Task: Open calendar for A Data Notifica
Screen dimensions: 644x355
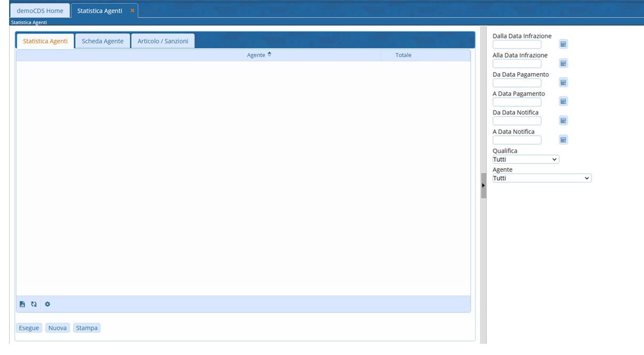Action: click(563, 140)
